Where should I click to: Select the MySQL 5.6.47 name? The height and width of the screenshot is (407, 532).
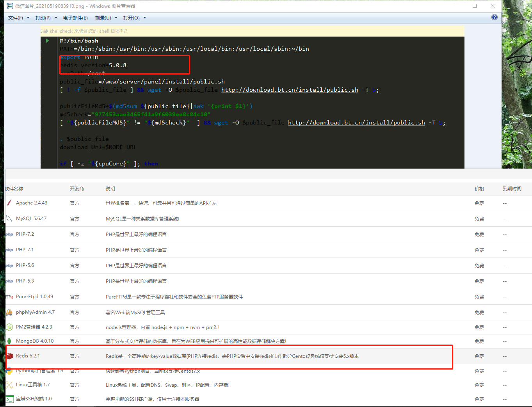(x=31, y=219)
